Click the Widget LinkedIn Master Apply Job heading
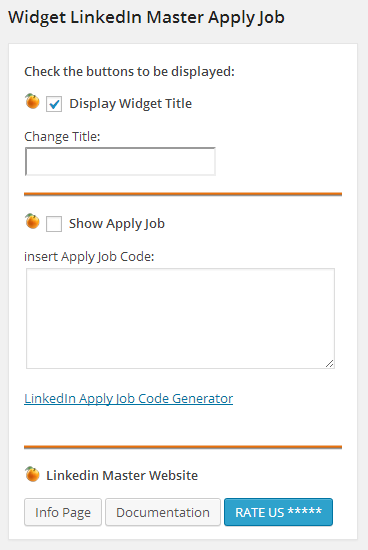The height and width of the screenshot is (550, 368). click(146, 18)
